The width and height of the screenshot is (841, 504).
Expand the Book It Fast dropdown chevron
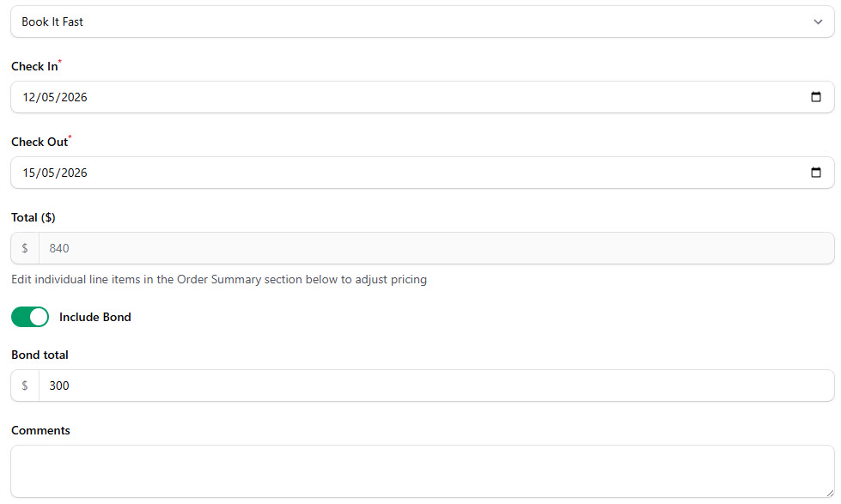(818, 21)
